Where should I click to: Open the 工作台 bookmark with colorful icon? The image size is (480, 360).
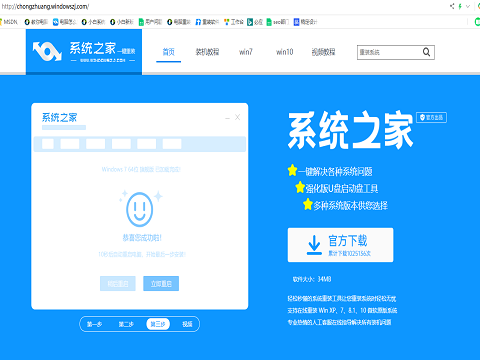(x=234, y=22)
